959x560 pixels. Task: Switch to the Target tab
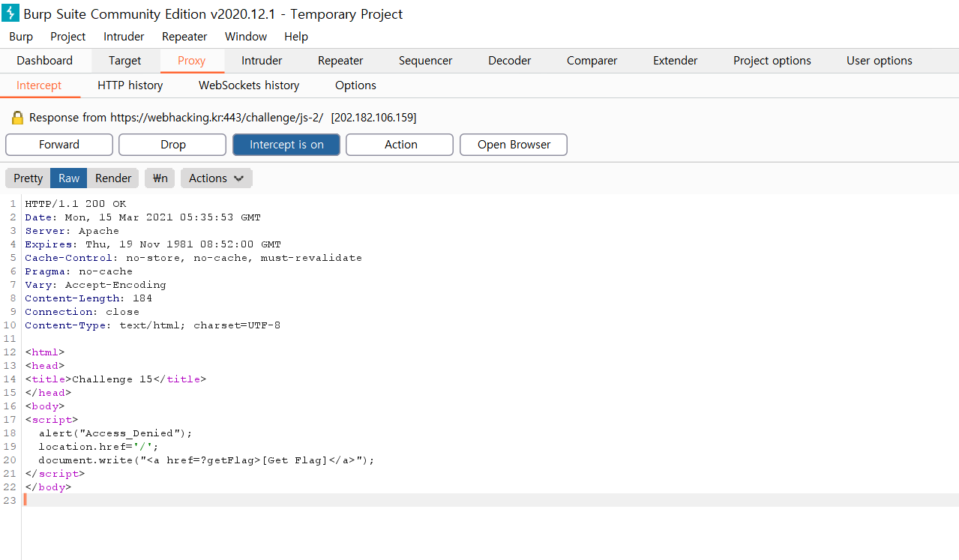tap(124, 61)
